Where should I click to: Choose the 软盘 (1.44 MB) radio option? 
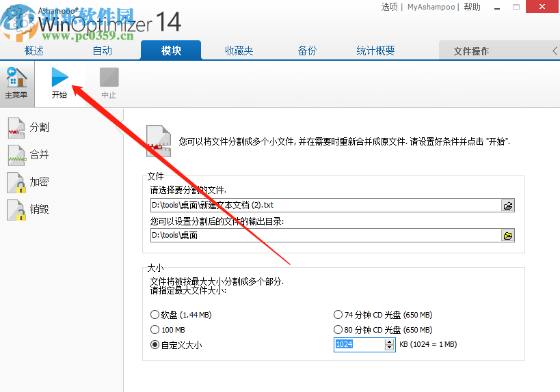click(x=181, y=315)
